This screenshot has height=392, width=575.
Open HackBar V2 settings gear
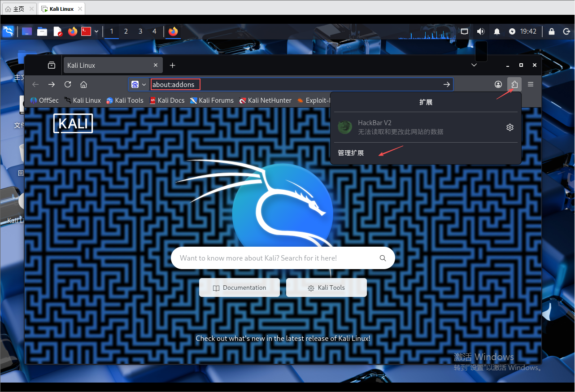pyautogui.click(x=510, y=127)
